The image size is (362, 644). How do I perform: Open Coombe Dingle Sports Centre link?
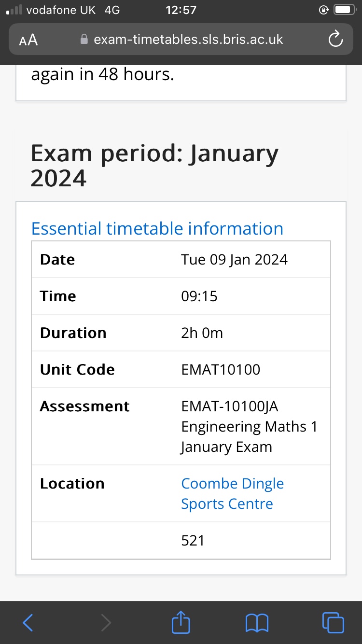(x=232, y=493)
